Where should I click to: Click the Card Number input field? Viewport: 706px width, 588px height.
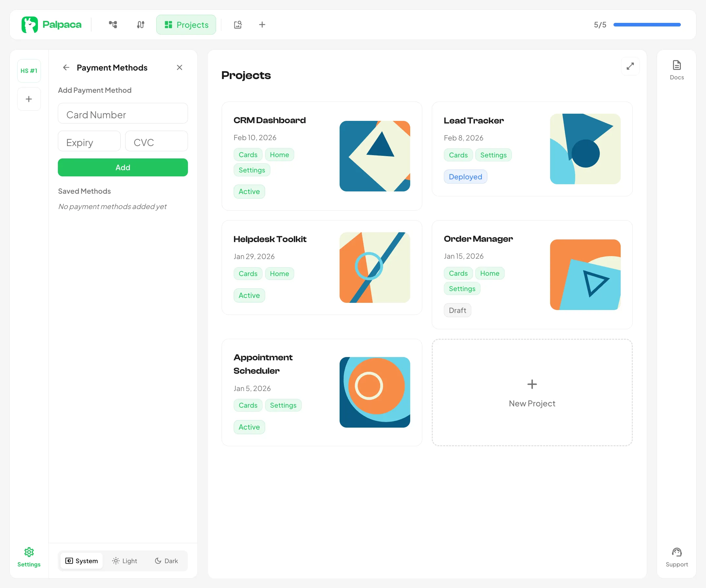pyautogui.click(x=123, y=114)
